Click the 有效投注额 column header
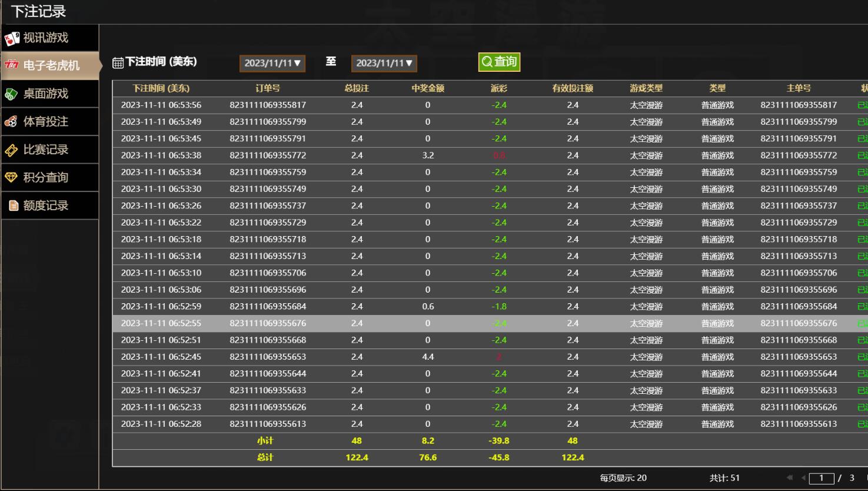The image size is (868, 491). coord(573,88)
